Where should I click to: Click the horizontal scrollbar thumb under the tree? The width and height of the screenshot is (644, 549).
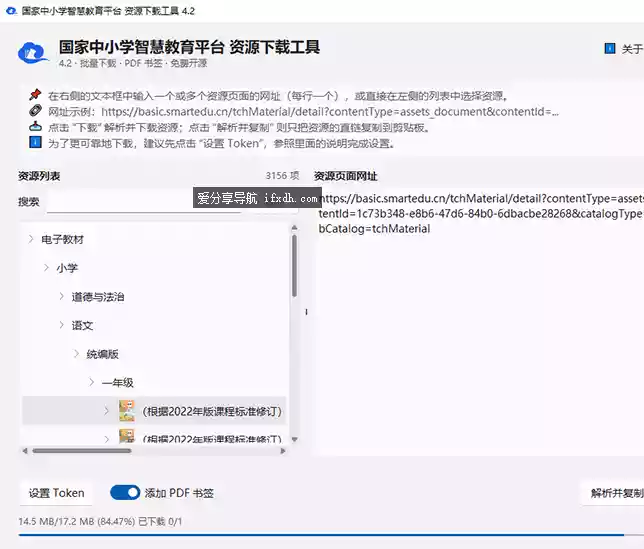pos(82,451)
